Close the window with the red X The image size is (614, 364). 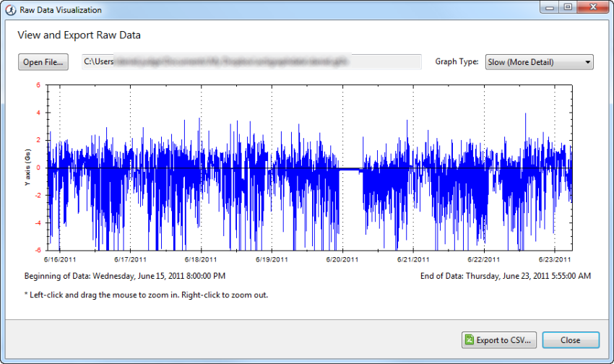pos(593,8)
